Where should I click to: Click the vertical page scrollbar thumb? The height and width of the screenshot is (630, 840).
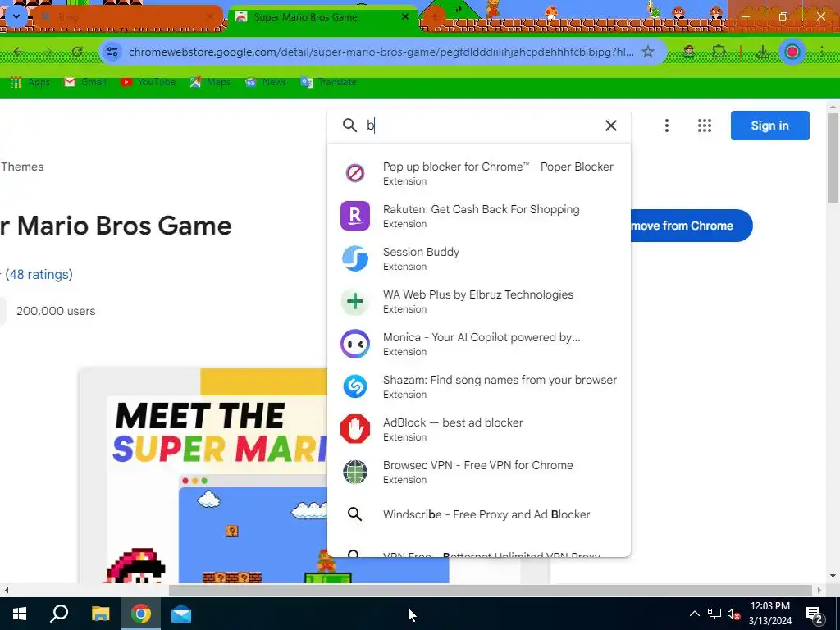(x=833, y=158)
